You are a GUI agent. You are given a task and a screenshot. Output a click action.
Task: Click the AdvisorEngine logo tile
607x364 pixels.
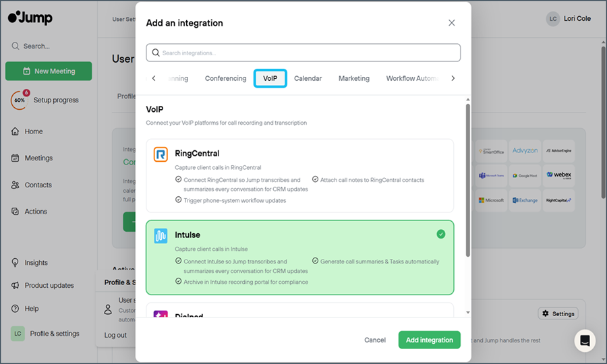click(x=558, y=151)
